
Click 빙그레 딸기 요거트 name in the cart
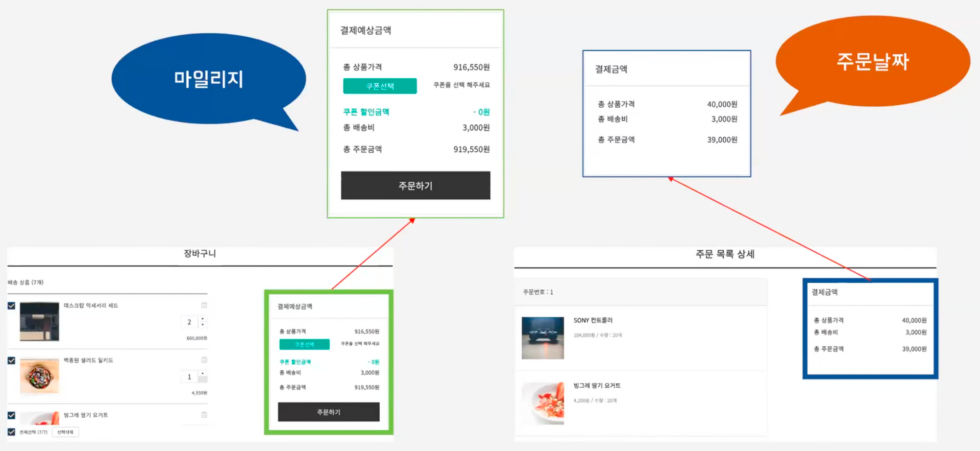click(86, 415)
